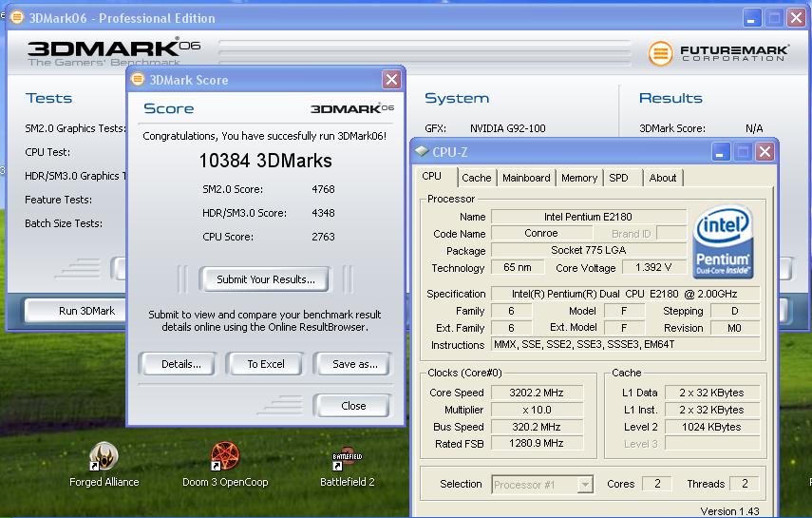This screenshot has width=812, height=518.
Task: Click the Save as button
Action: pyautogui.click(x=355, y=364)
